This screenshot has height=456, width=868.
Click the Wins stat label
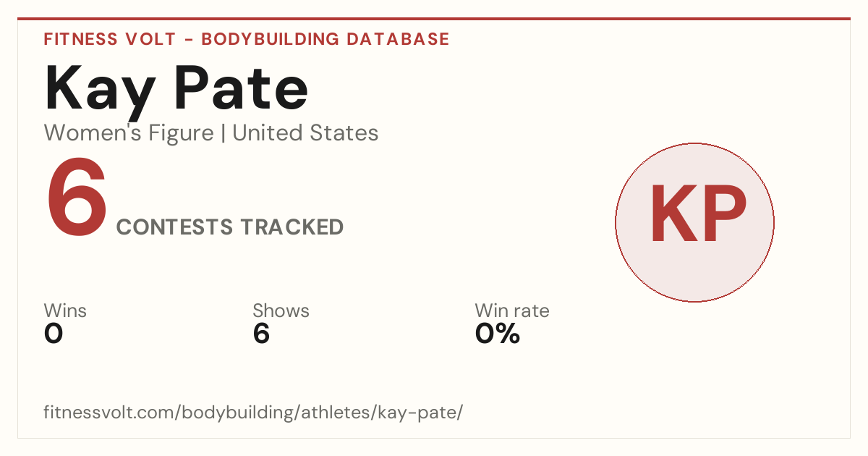65,311
